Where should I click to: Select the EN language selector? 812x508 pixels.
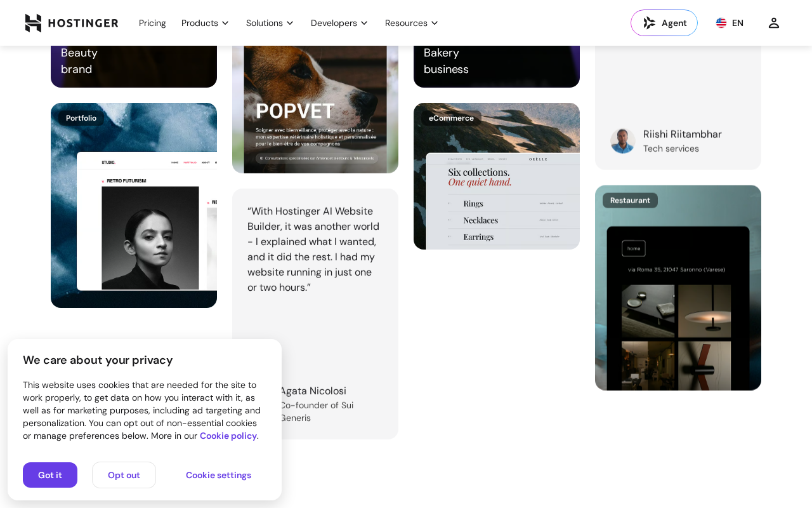tap(730, 23)
